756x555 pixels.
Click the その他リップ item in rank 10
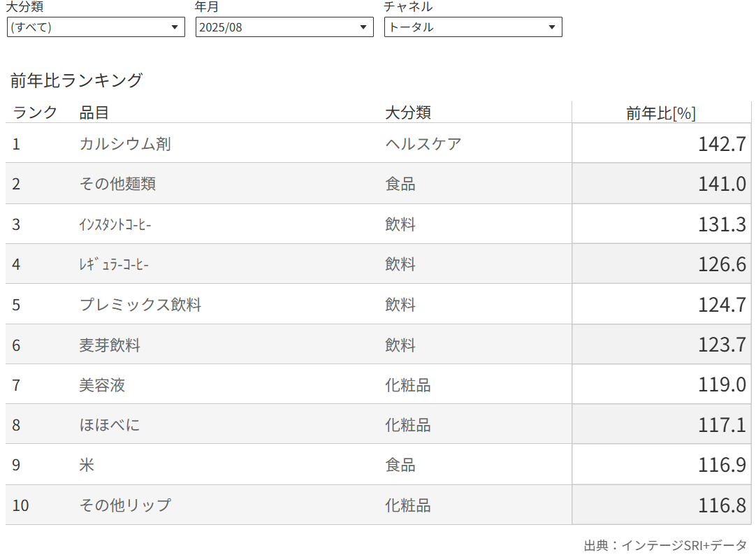coord(125,505)
